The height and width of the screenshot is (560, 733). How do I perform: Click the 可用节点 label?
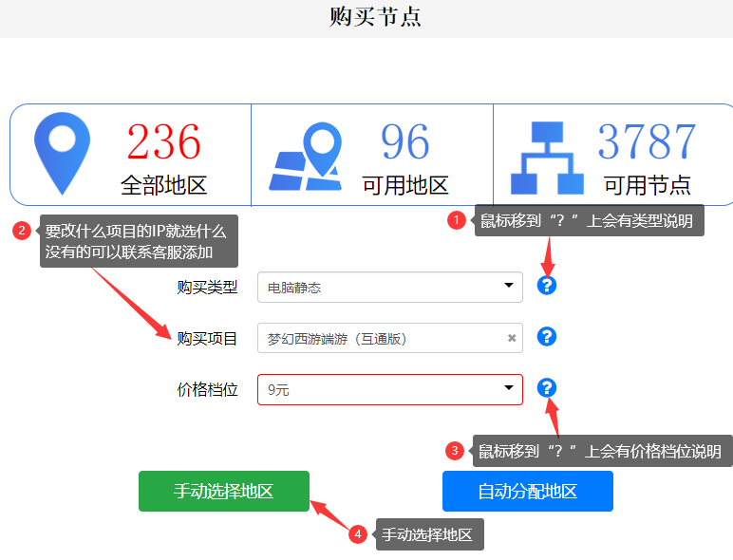coord(648,186)
